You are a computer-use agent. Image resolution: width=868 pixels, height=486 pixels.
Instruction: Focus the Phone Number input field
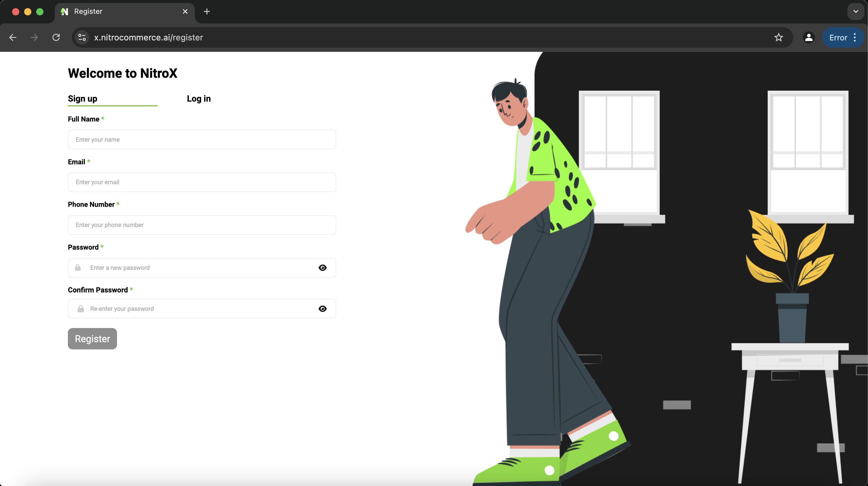[x=202, y=225]
